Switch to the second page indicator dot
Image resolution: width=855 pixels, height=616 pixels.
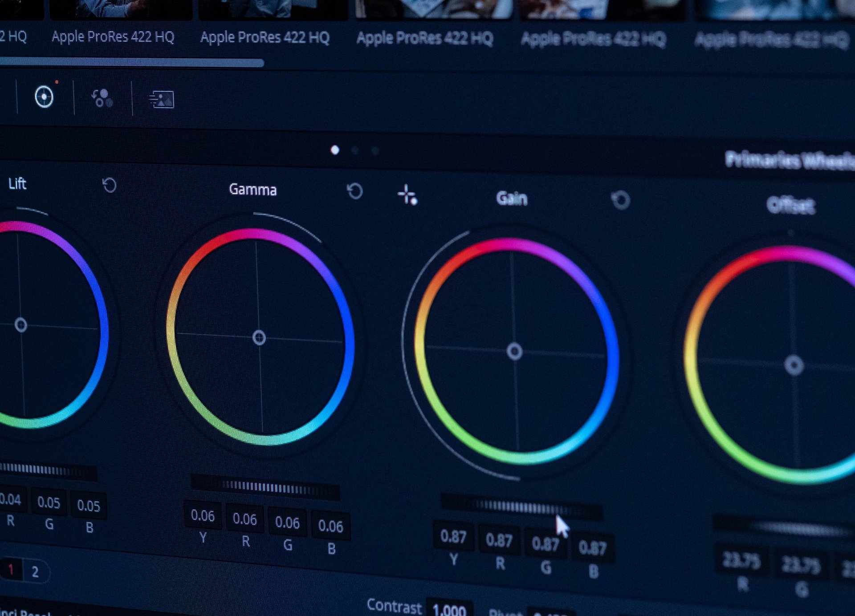[355, 151]
